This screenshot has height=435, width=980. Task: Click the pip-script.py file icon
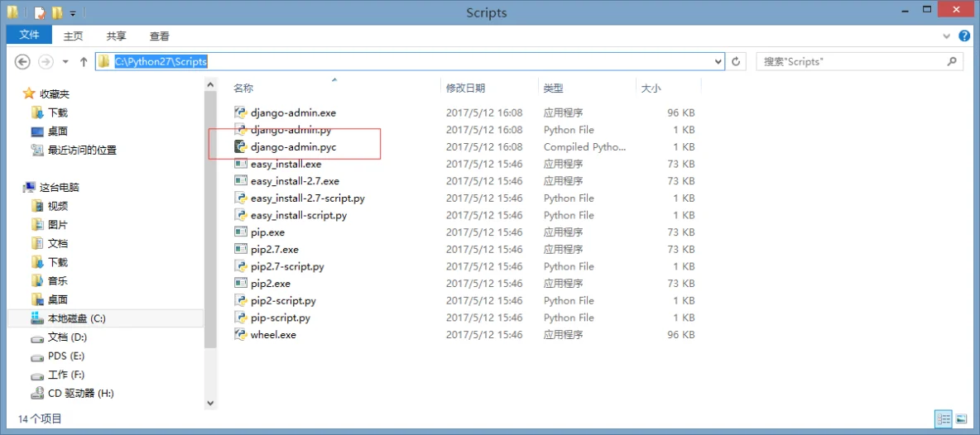[x=240, y=318]
